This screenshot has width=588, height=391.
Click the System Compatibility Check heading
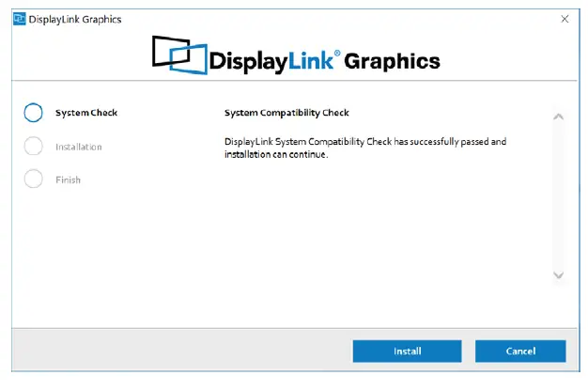coord(286,113)
